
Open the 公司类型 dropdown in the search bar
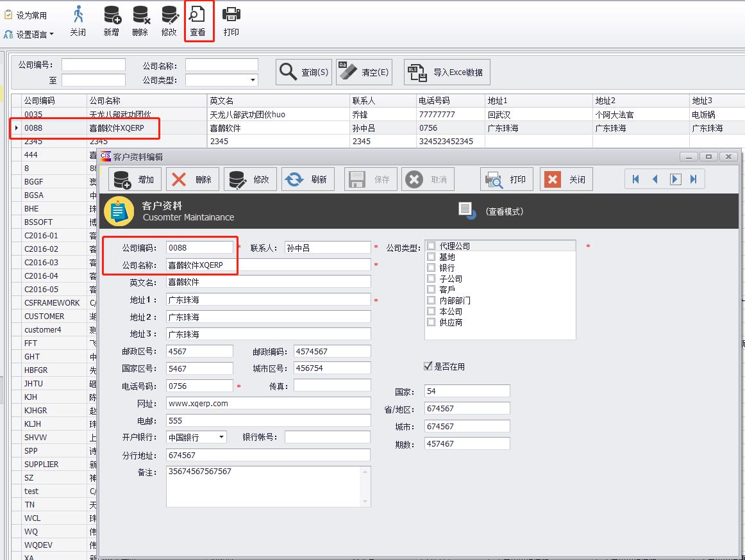coord(251,79)
